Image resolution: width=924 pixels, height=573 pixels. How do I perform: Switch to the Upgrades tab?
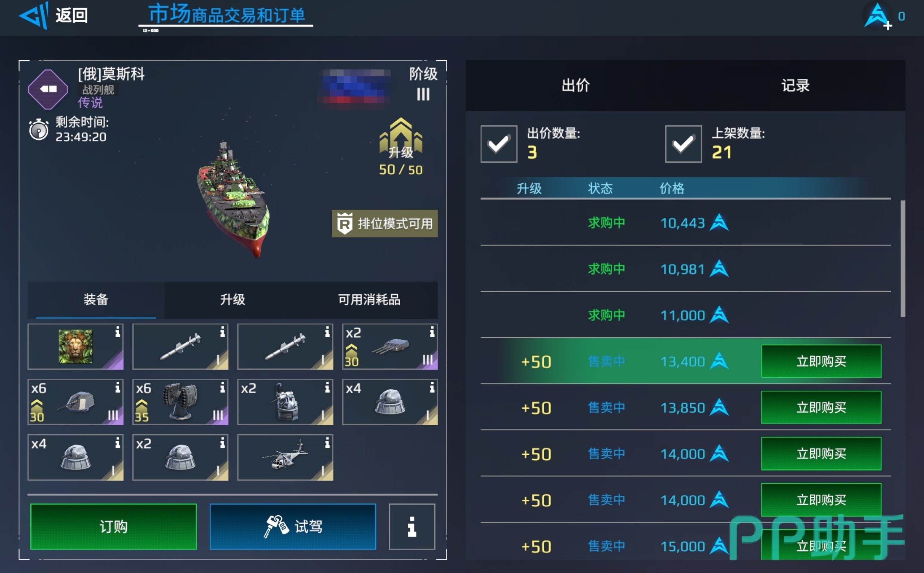(x=232, y=299)
